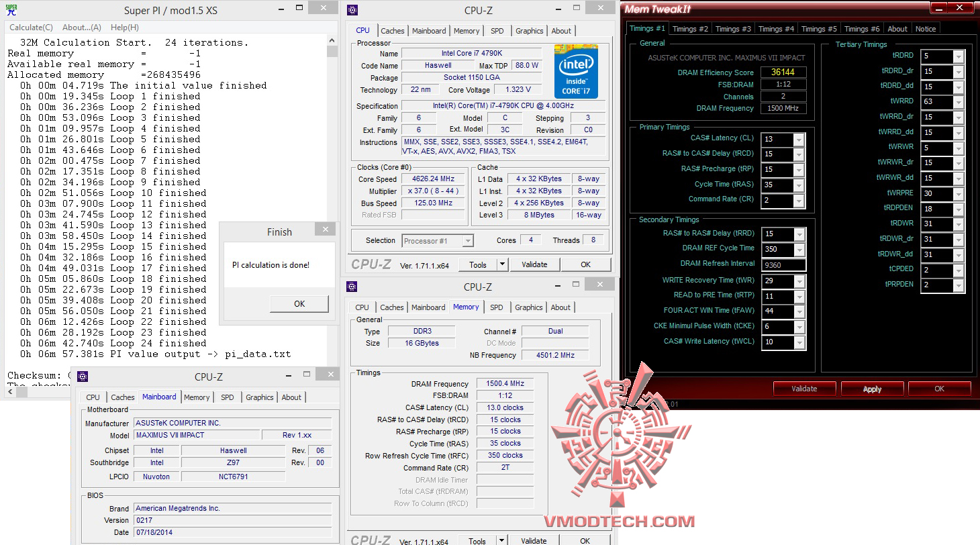This screenshot has width=980, height=545.
Task: Switch to Caches tab in CPU-Z processor window
Action: coord(393,31)
